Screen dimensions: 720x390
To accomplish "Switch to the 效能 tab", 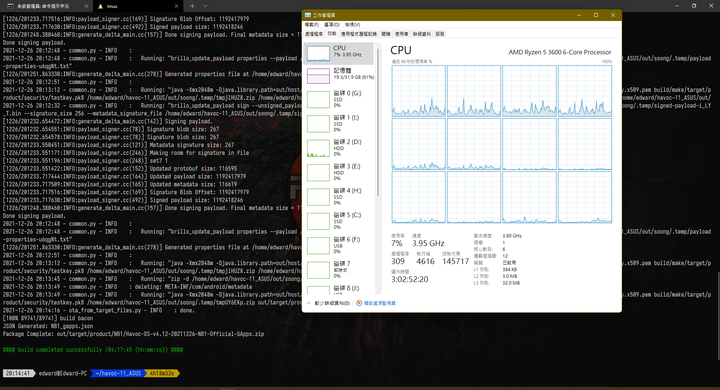I will pyautogui.click(x=332, y=34).
